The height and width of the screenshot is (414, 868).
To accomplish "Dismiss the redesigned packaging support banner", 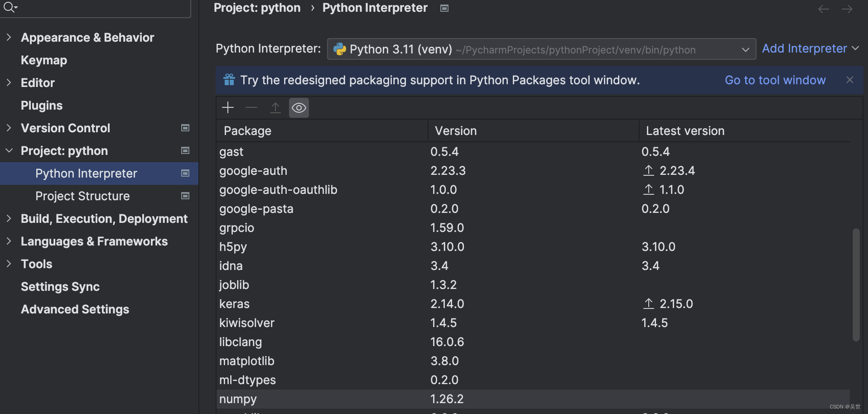I will tap(849, 80).
